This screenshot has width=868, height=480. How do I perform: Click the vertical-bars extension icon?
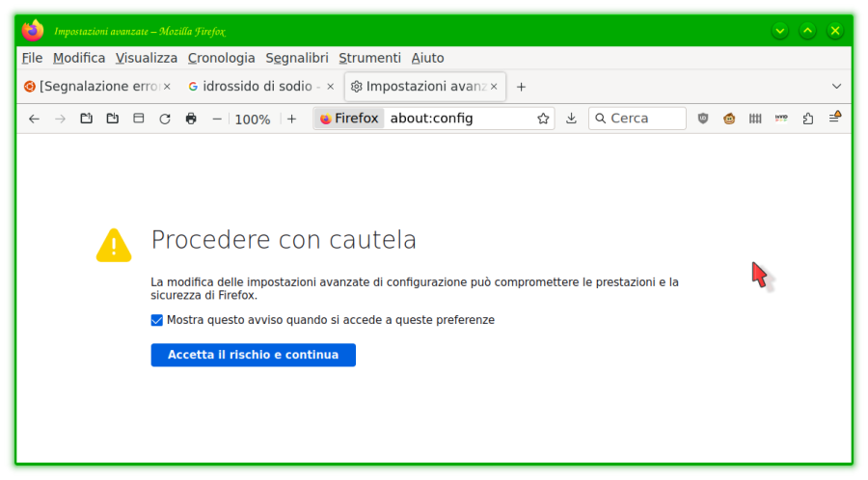pos(755,119)
